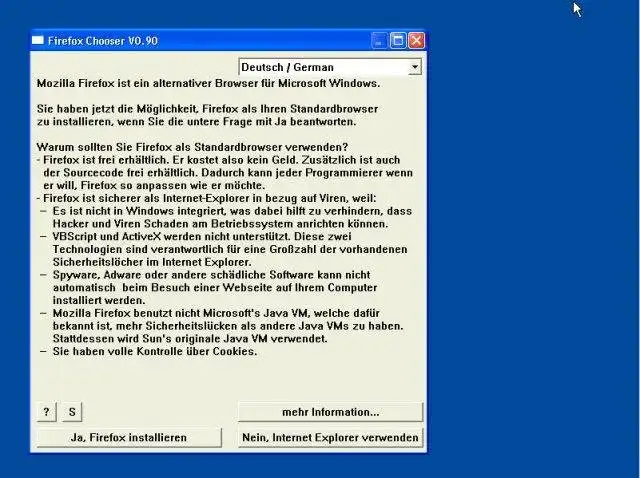Viewport: 640px width, 478px height.
Task: Click the "S" button
Action: 72,412
